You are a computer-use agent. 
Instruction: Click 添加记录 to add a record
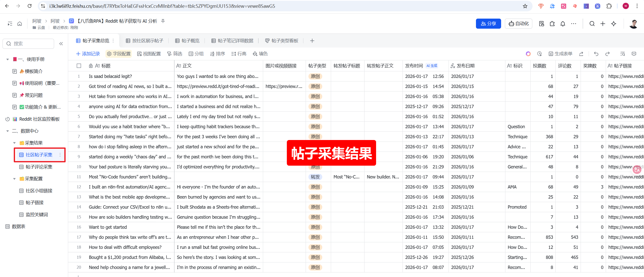tap(88, 54)
